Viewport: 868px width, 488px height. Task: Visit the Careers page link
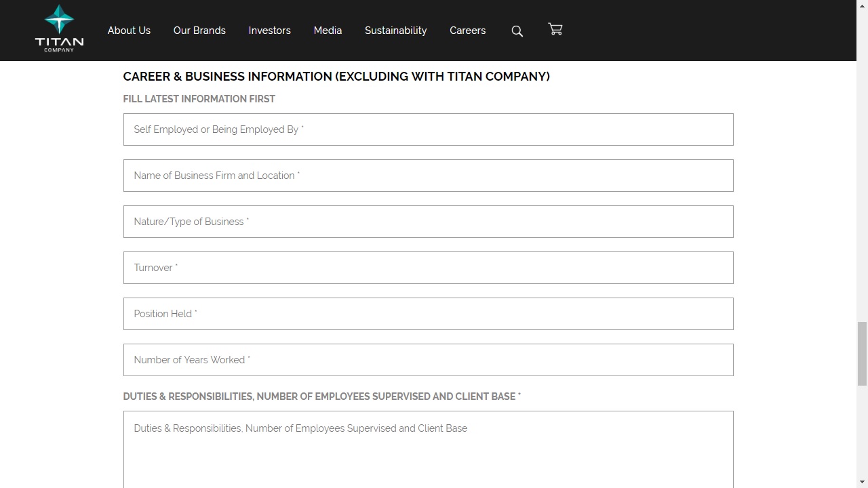coord(467,30)
